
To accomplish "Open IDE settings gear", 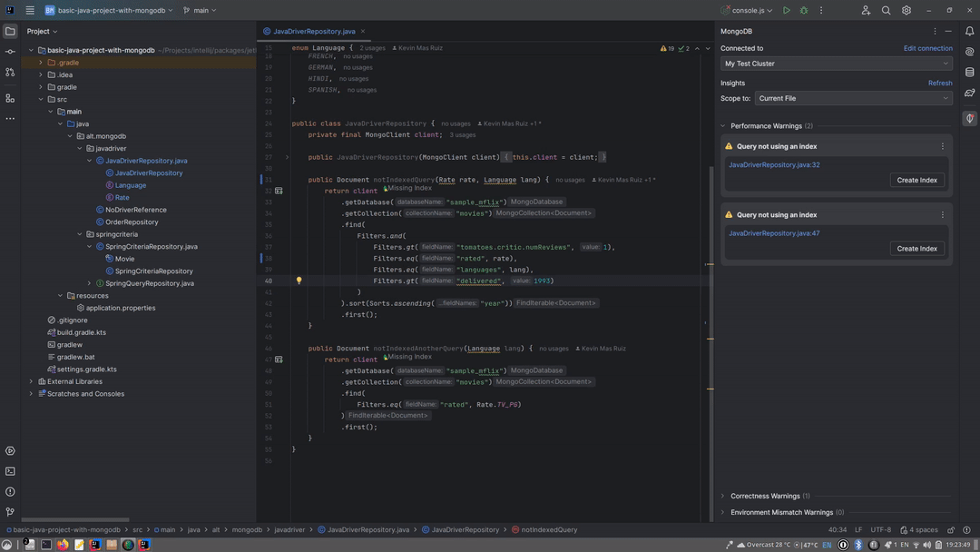I will tap(906, 10).
